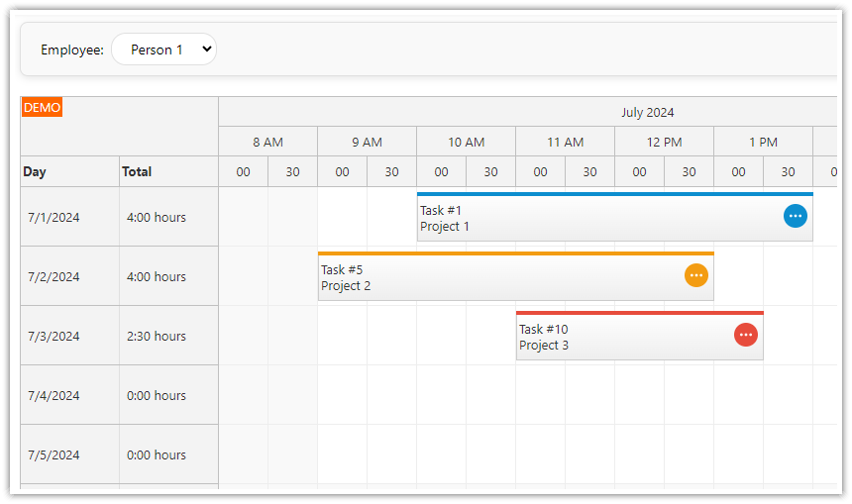Click the 7/5/2024 day row header
The height and width of the screenshot is (504, 852).
click(69, 454)
